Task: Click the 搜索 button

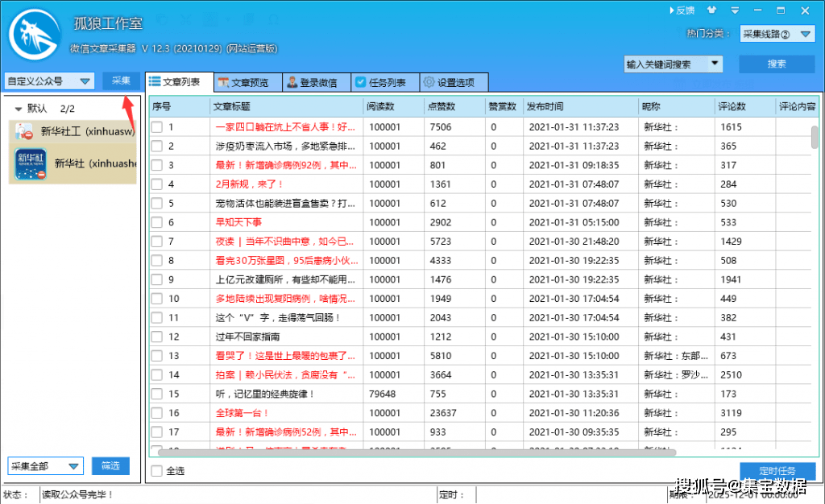Action: pos(777,64)
